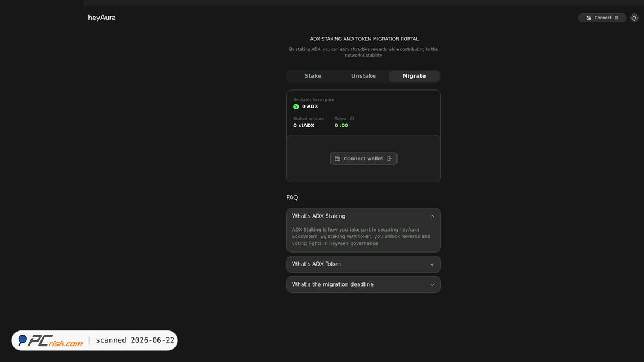This screenshot has width=644, height=362.
Task: Click the 0 stADX staked amount
Action: coord(304,126)
